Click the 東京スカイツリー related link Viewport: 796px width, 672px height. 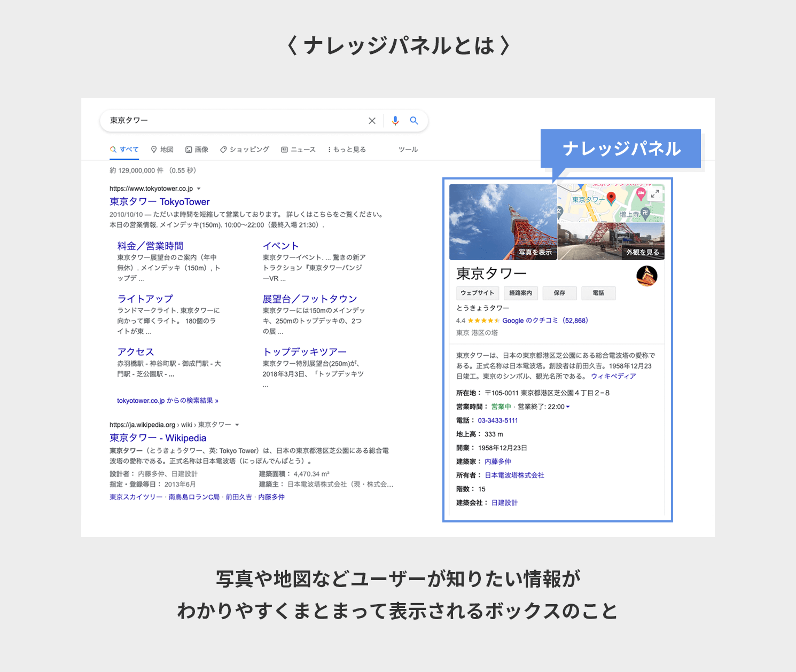[136, 497]
